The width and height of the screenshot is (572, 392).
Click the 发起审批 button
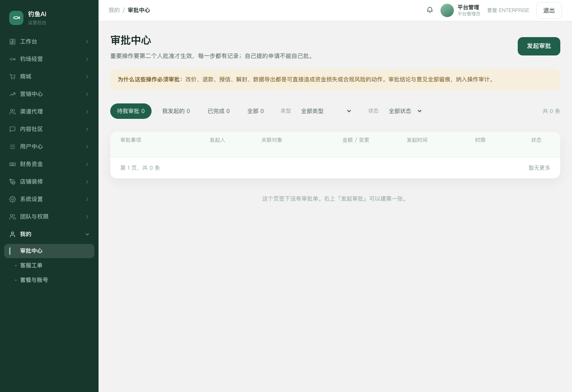(539, 46)
